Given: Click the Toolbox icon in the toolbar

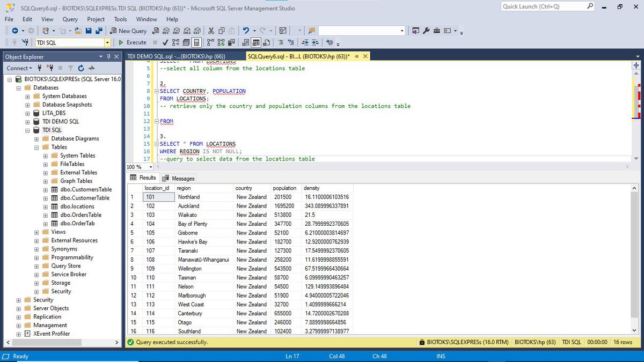Looking at the screenshot, I should click(437, 31).
